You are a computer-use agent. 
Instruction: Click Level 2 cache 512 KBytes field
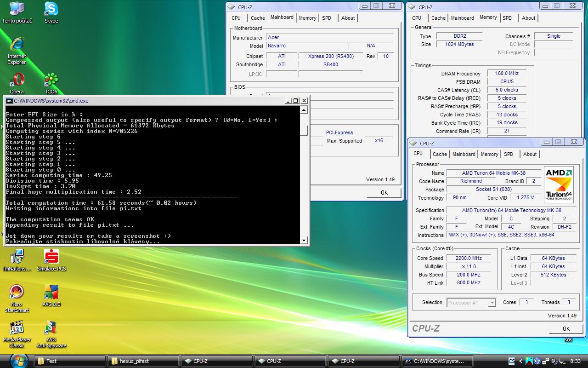pos(553,275)
